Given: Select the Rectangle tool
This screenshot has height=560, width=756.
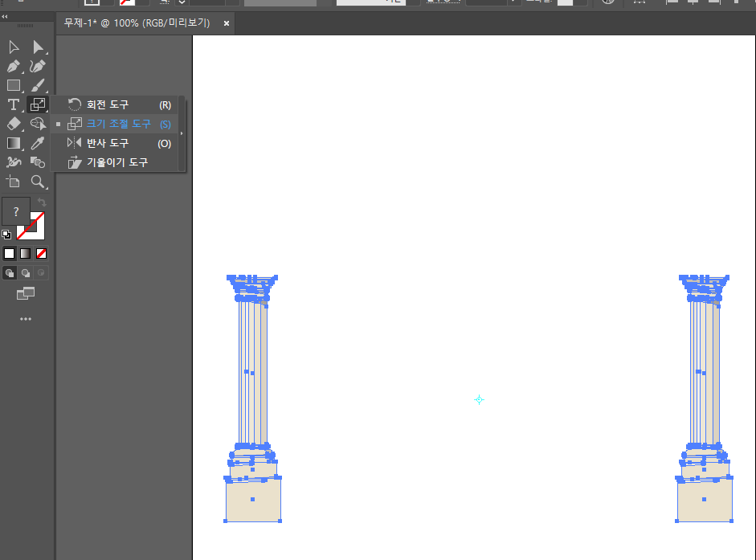Looking at the screenshot, I should coord(14,85).
